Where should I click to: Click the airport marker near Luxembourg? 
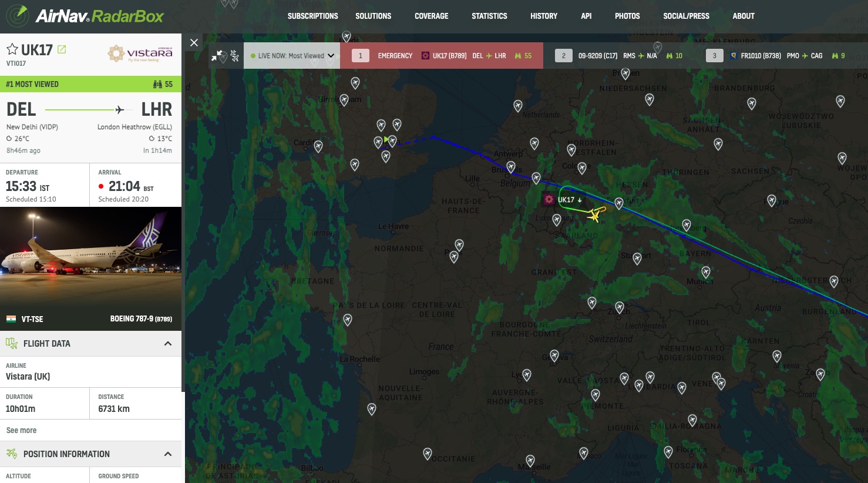[x=557, y=220]
